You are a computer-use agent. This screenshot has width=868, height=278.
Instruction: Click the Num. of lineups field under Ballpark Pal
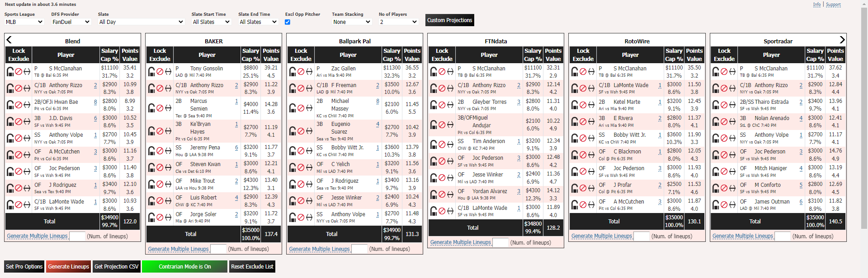[x=359, y=249]
